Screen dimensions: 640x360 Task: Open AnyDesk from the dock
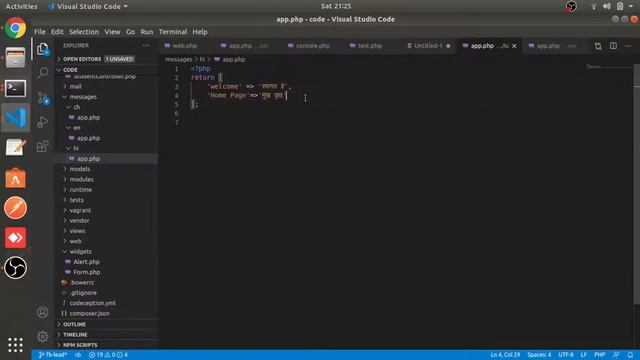point(16,238)
